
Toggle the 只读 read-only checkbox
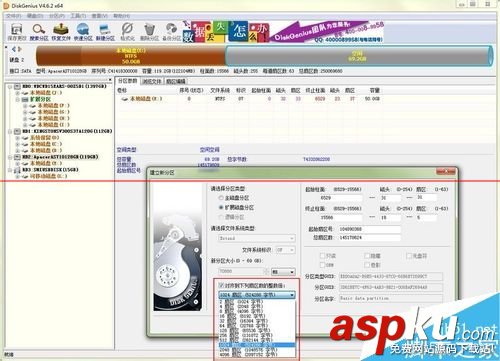click(x=322, y=256)
